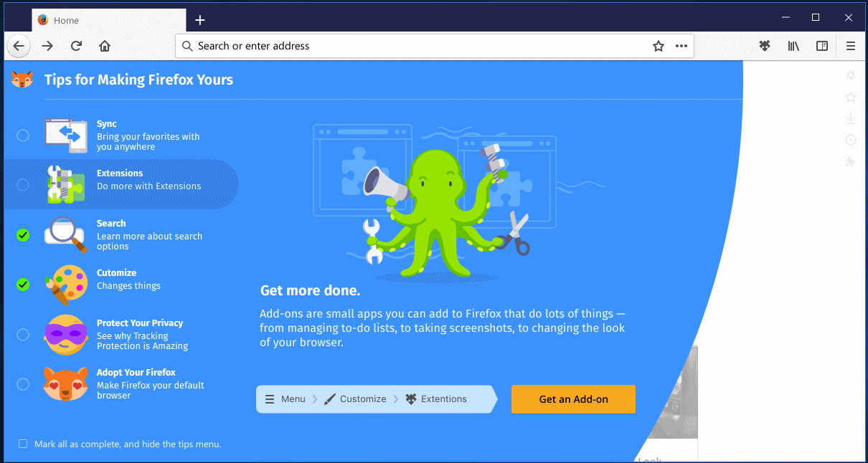Click Extentions in the breadcrumb path

tap(436, 399)
